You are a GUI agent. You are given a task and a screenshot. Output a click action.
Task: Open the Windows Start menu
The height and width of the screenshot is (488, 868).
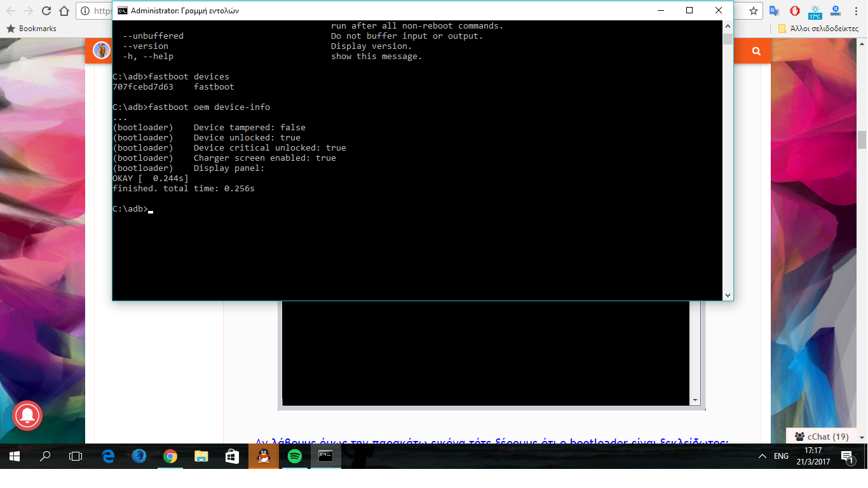click(15, 456)
